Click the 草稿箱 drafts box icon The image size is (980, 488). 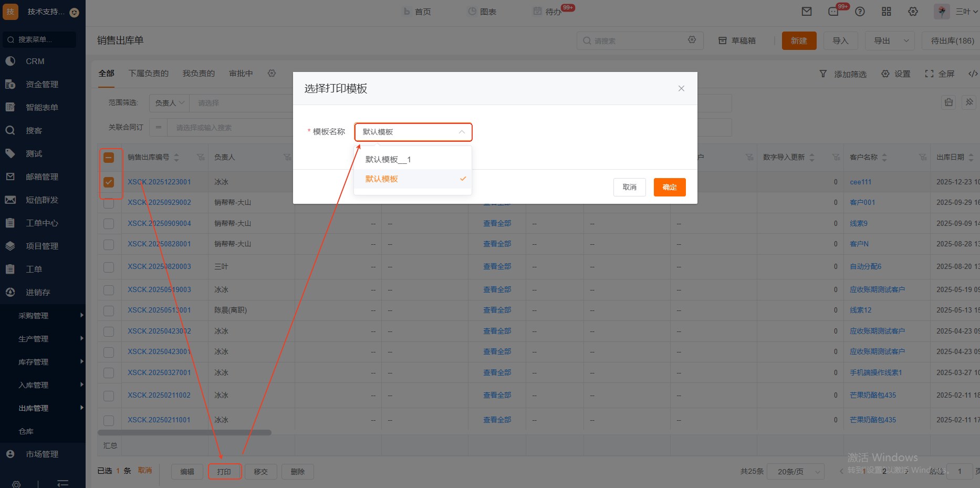(x=723, y=41)
